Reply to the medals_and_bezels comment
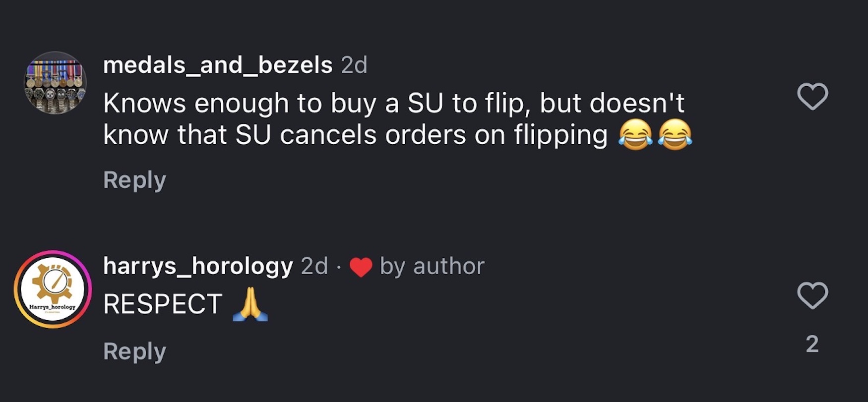Image resolution: width=868 pixels, height=402 pixels. tap(134, 180)
